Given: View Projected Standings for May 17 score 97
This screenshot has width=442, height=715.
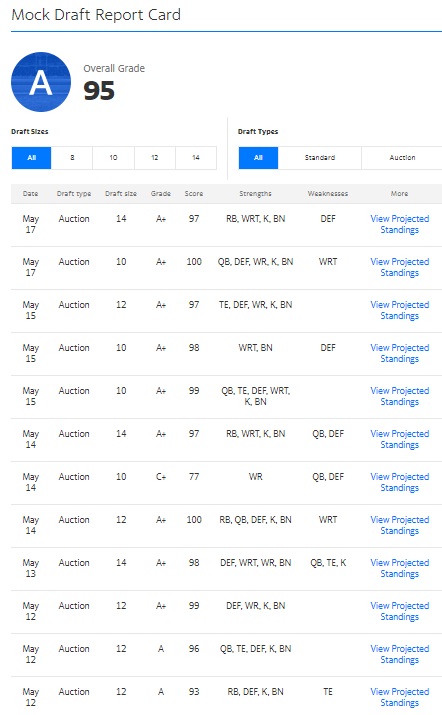Looking at the screenshot, I should pos(400,224).
